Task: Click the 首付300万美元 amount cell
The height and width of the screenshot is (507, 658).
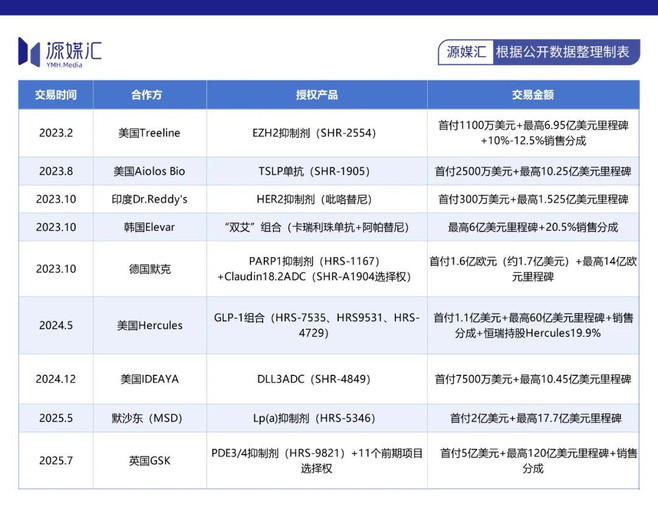Action: click(x=533, y=199)
